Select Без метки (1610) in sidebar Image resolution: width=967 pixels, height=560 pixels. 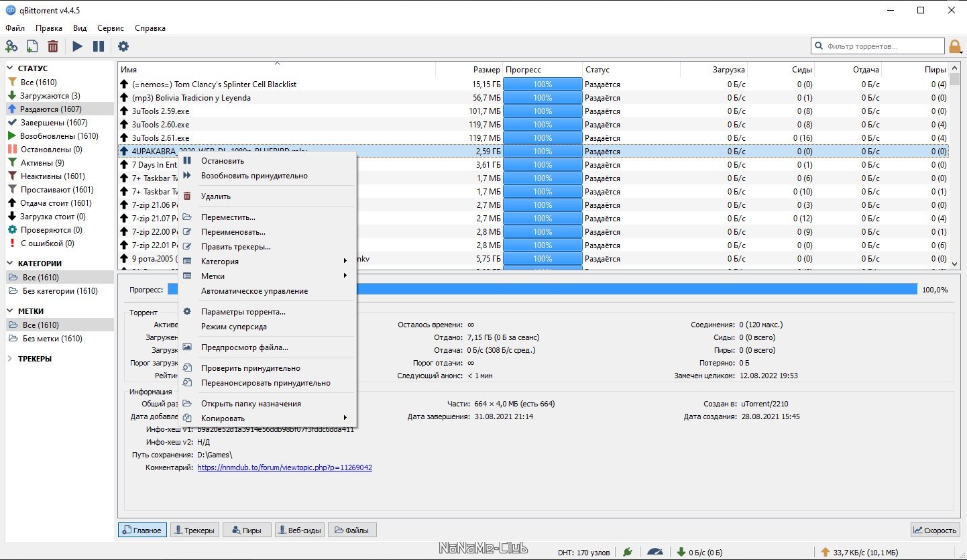[x=60, y=339]
